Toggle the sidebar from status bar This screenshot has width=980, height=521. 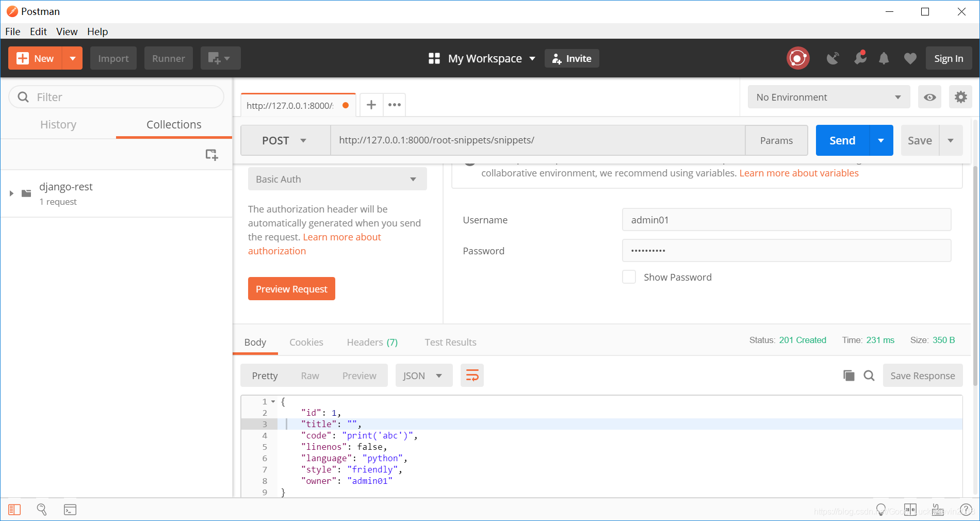click(x=14, y=510)
